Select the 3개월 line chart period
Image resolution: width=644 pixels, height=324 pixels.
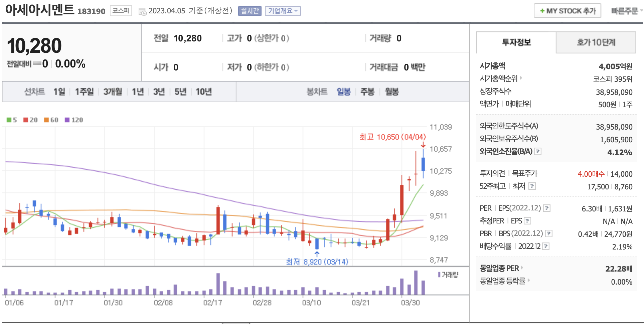(x=113, y=92)
